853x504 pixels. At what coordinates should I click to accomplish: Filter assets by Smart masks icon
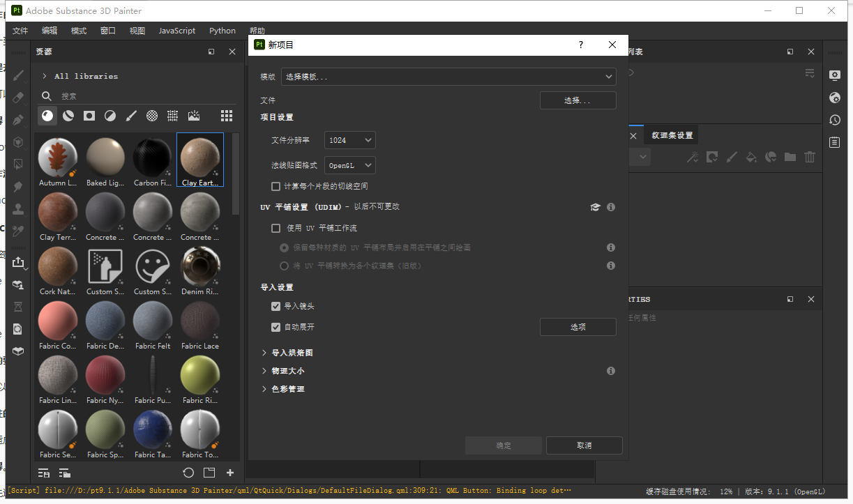pos(89,116)
